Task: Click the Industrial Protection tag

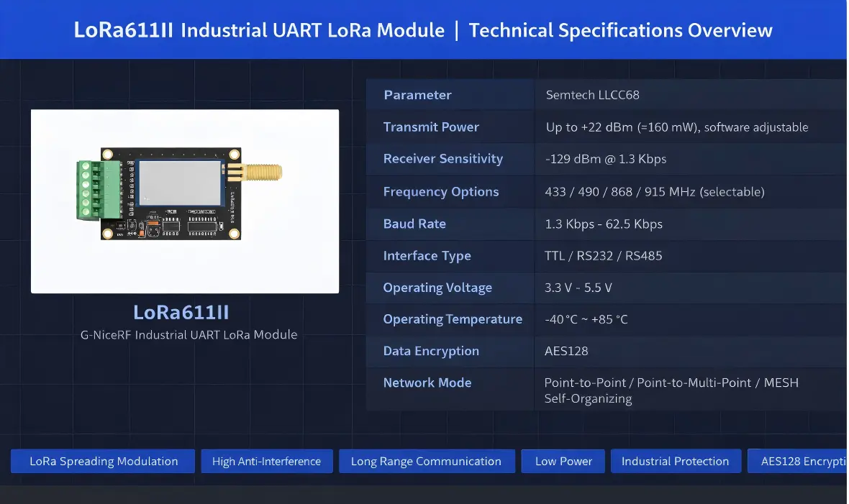Action: (676, 461)
